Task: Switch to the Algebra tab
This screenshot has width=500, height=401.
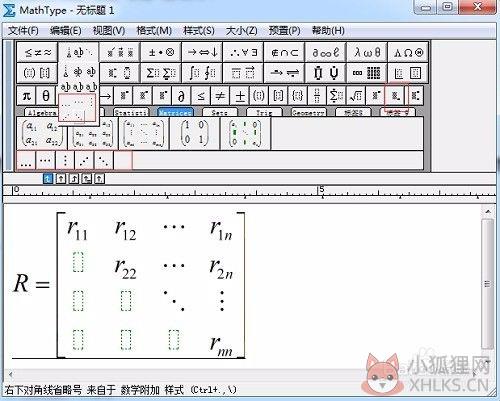Action: pyautogui.click(x=41, y=113)
